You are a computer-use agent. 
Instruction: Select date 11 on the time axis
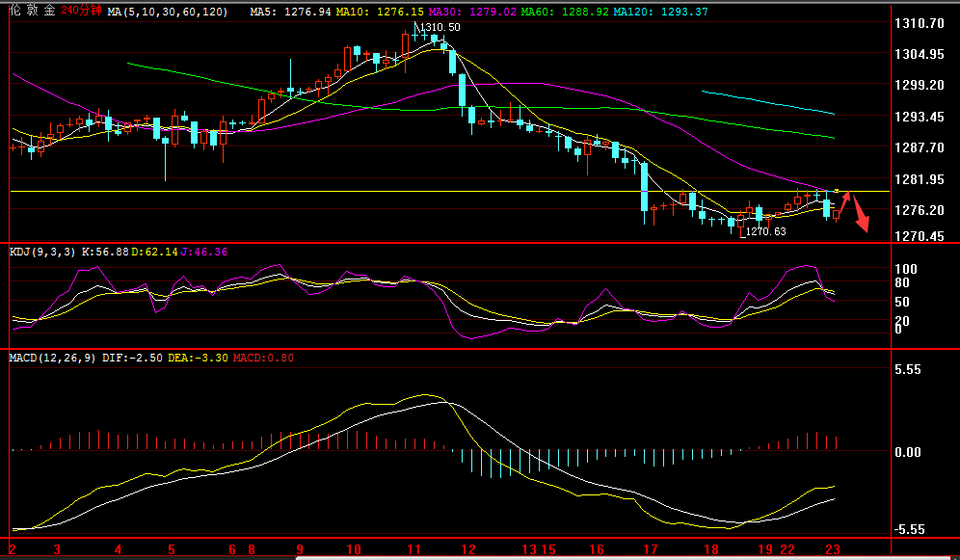pyautogui.click(x=413, y=549)
